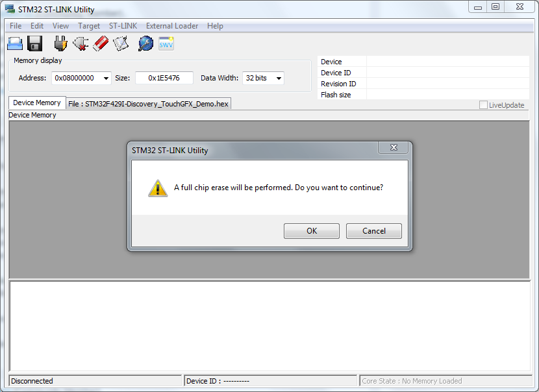Click the Disconnect from target icon
539x392 pixels.
(x=81, y=43)
